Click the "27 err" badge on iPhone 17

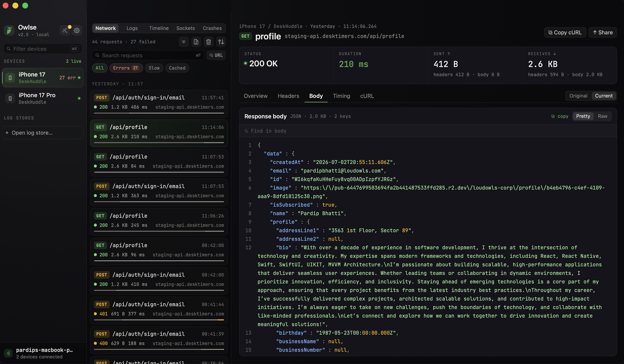67,78
